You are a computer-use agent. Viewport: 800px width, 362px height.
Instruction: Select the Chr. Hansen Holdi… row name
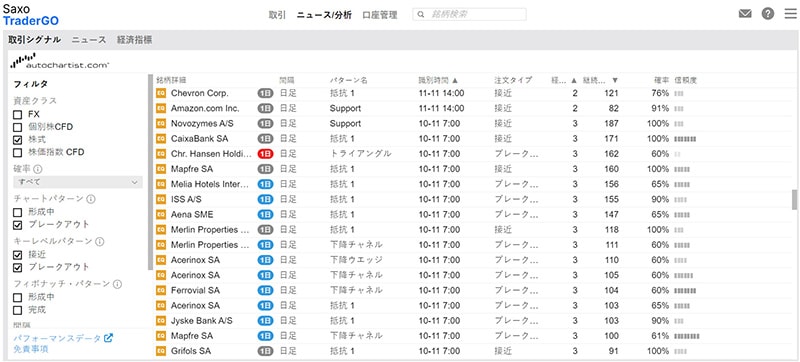[211, 154]
